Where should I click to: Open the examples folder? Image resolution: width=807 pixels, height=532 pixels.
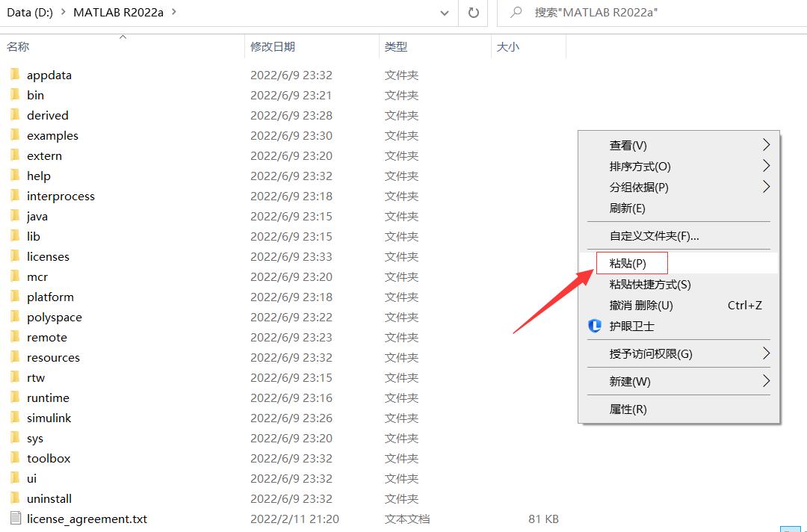(52, 135)
